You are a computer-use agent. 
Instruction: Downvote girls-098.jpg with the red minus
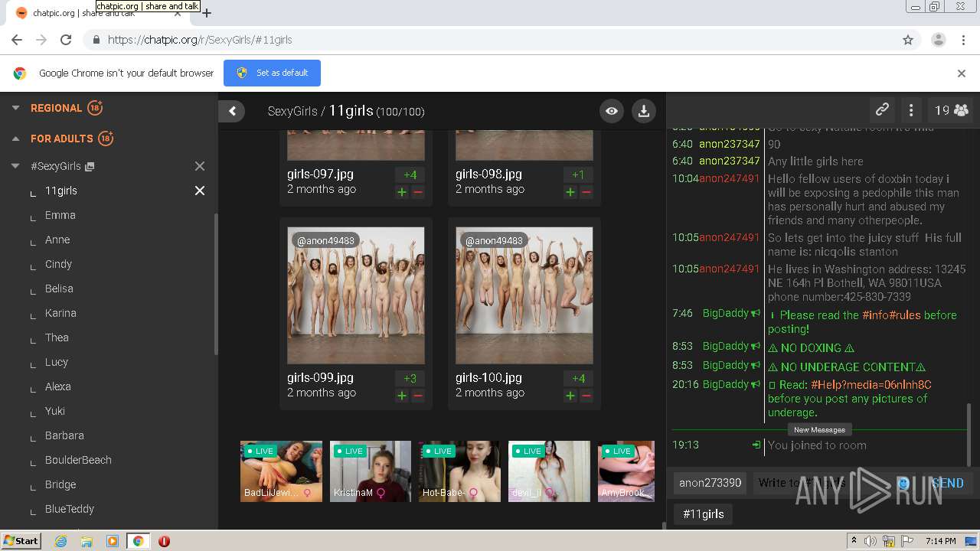(586, 192)
